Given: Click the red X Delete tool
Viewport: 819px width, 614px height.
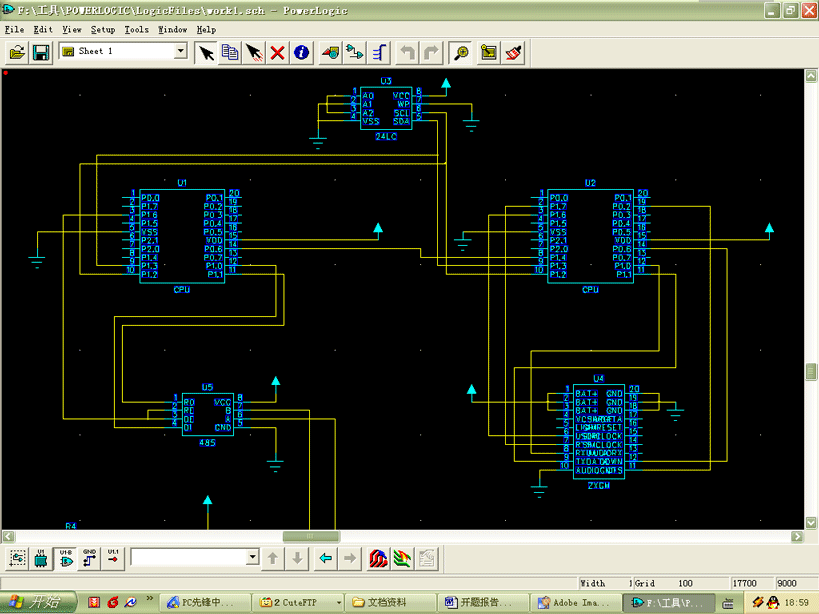Looking at the screenshot, I should pyautogui.click(x=278, y=52).
